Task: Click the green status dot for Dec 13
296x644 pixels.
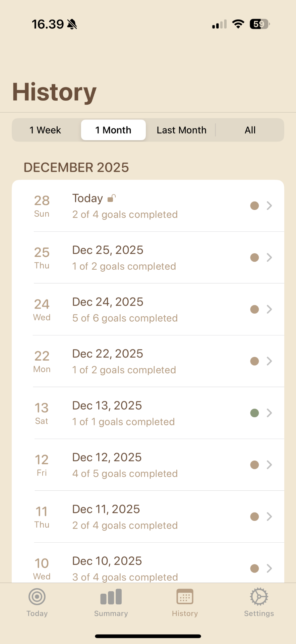Action: pos(255,413)
